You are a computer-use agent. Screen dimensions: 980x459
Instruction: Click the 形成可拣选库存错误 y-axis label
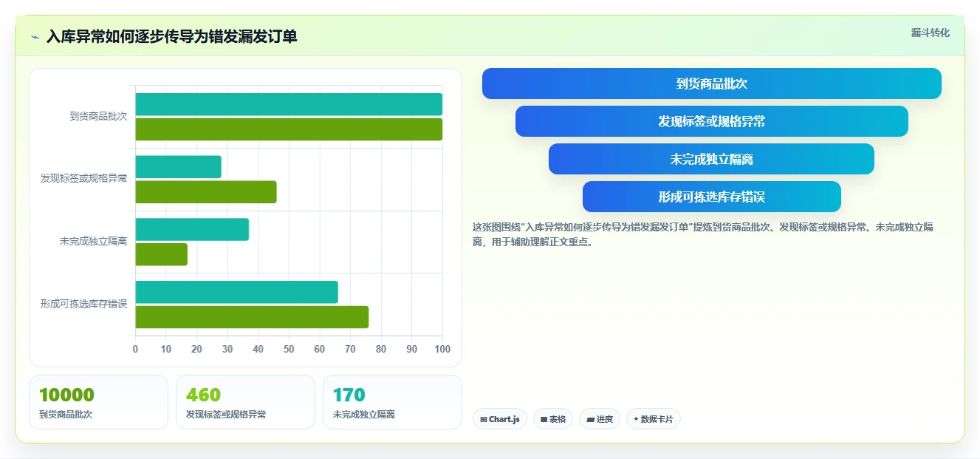click(x=83, y=303)
